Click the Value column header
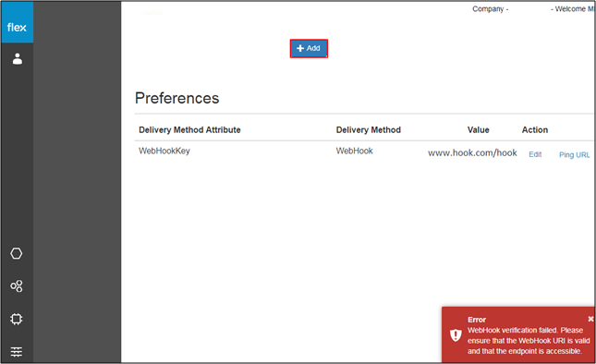Screen dimensions: 596x364 478,130
